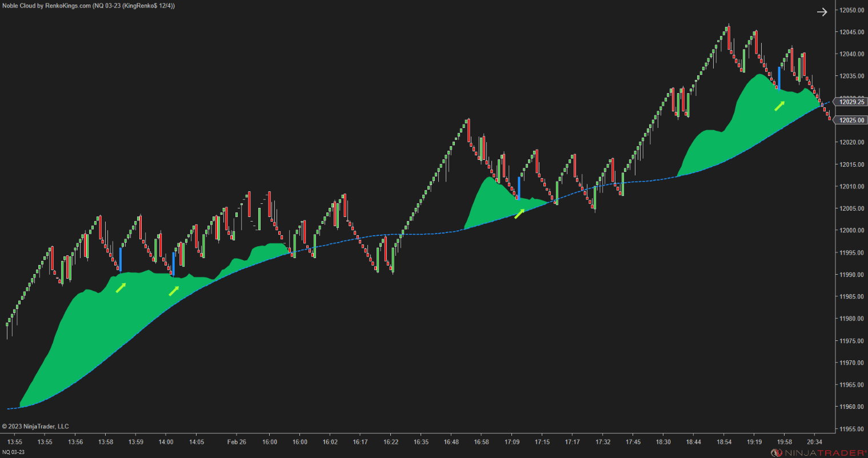
Task: Expand the 12029.25 price marker box
Action: point(851,102)
